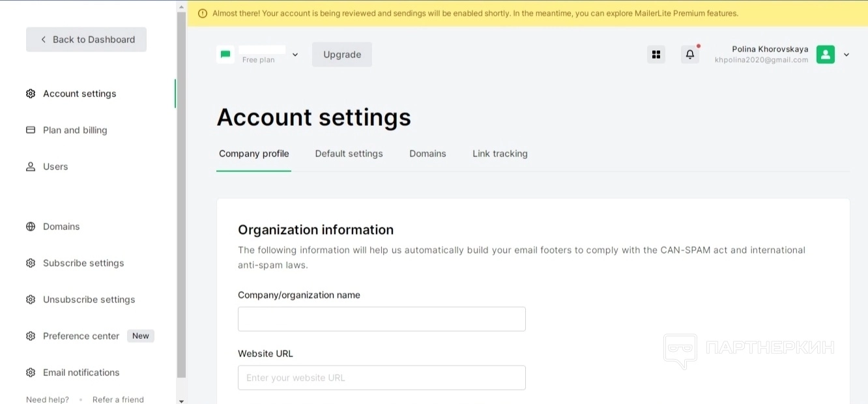Screen dimensions: 868x404
Task: Click the Plan and billing card icon
Action: pos(31,130)
